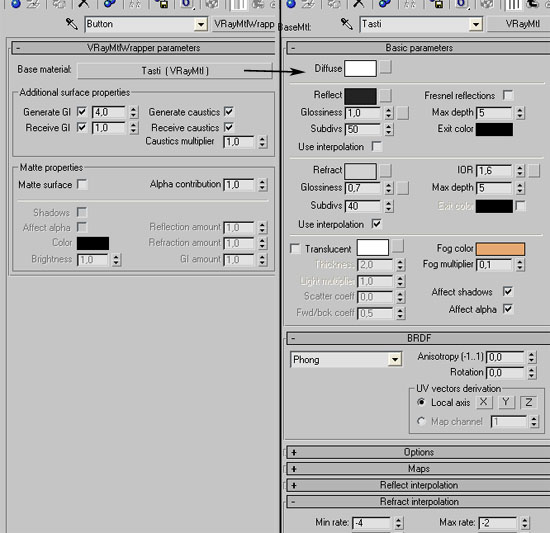Open the orange Fog color swatch
The image size is (550, 533).
[500, 249]
